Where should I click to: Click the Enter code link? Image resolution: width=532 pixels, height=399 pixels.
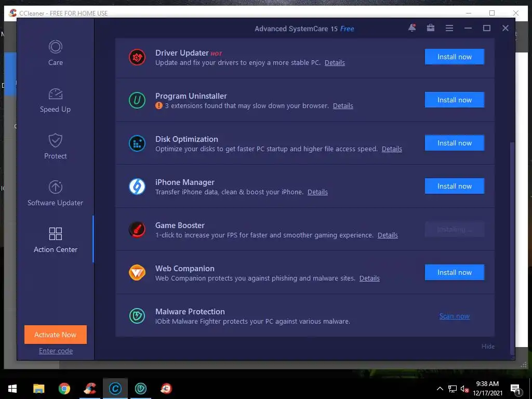tap(56, 351)
